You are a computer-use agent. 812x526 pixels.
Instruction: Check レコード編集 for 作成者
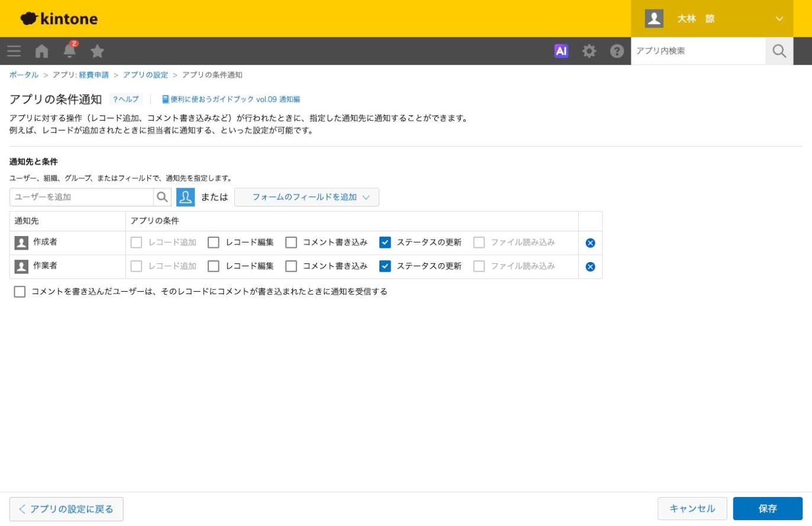click(214, 243)
